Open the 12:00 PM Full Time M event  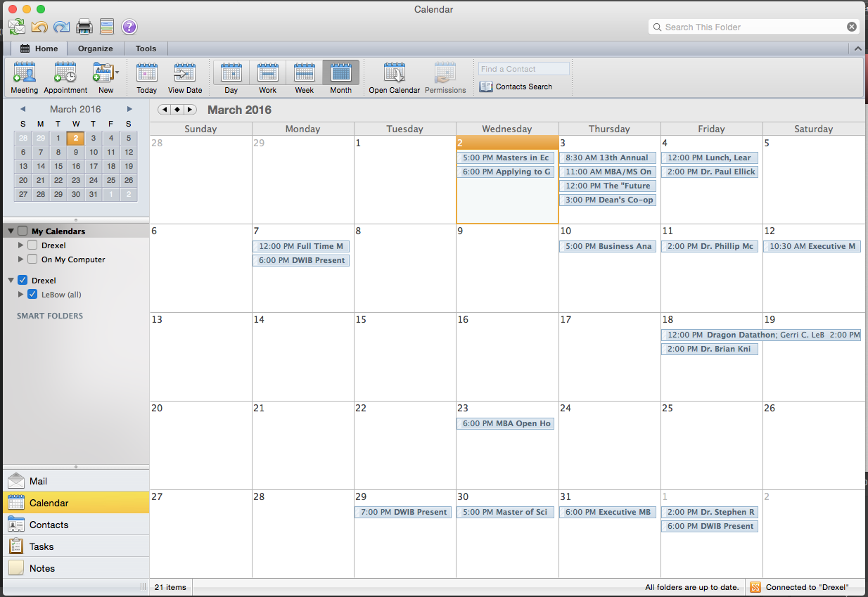(301, 246)
